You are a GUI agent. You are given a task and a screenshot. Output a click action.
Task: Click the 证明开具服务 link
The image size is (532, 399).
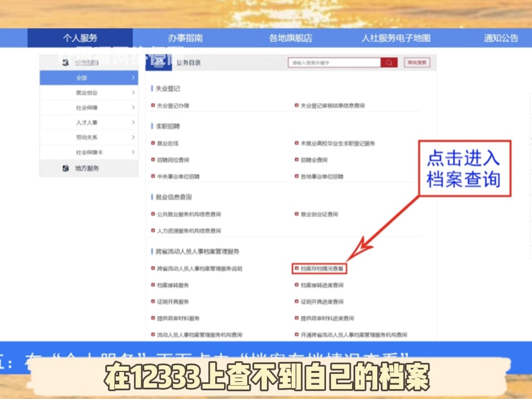point(173,302)
